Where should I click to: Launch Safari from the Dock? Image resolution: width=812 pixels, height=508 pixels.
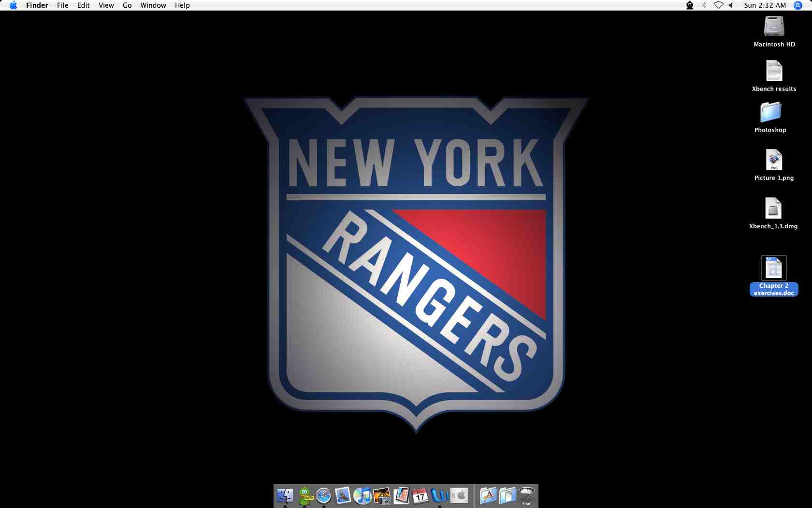[x=324, y=495]
